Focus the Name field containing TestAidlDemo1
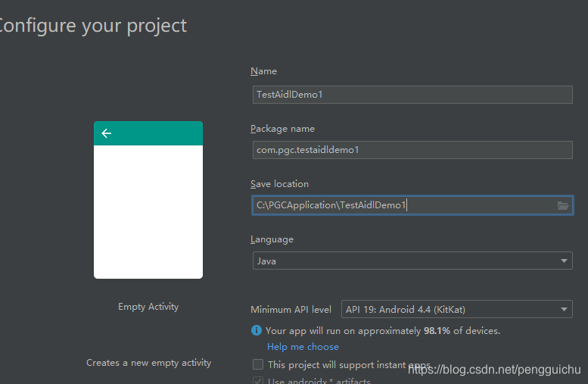Image resolution: width=588 pixels, height=384 pixels. [x=412, y=95]
